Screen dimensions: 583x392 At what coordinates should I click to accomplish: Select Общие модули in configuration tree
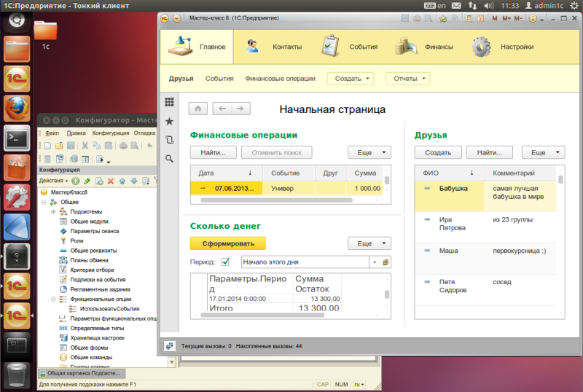coord(89,222)
